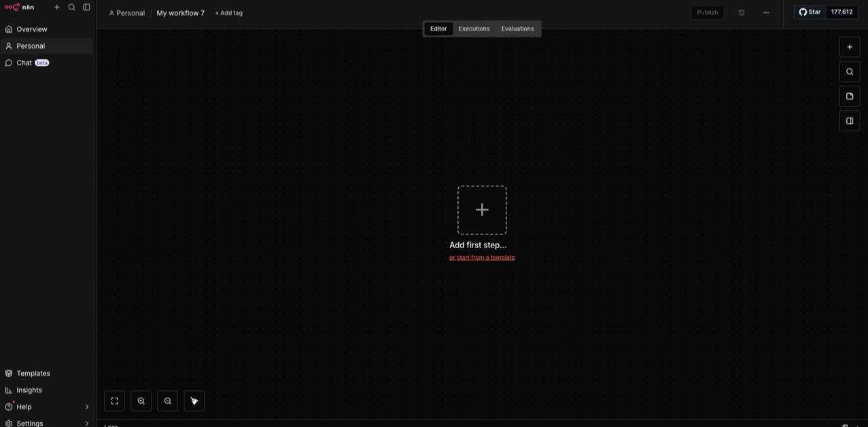Toggle the side panel via the rightmost panel icon
The width and height of the screenshot is (868, 427).
pyautogui.click(x=849, y=120)
